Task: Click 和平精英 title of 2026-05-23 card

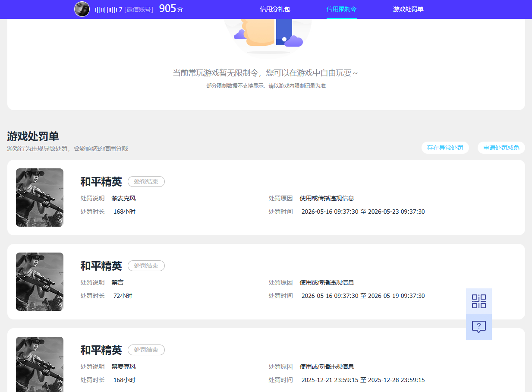Action: [101, 182]
